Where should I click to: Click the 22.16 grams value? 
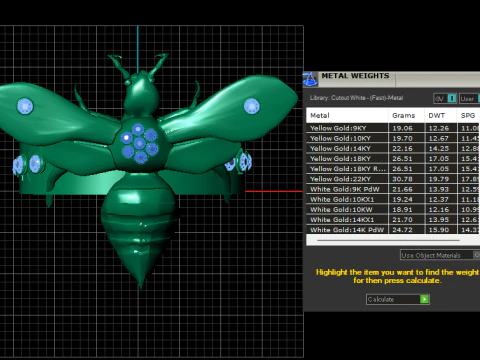click(x=402, y=149)
